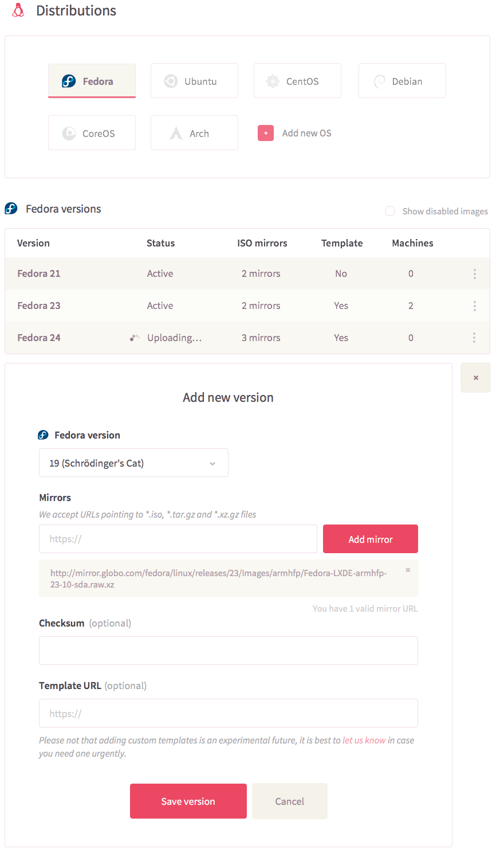The image size is (504, 857).
Task: Remove the mirror.globo.com mirror URL
Action: (x=408, y=570)
